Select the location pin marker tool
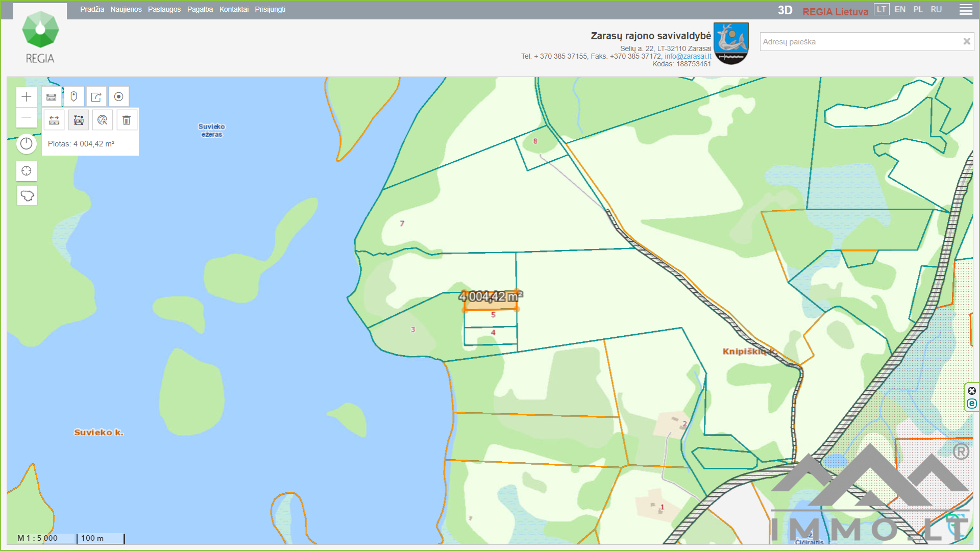Screen dimensions: 980x551 (73, 97)
